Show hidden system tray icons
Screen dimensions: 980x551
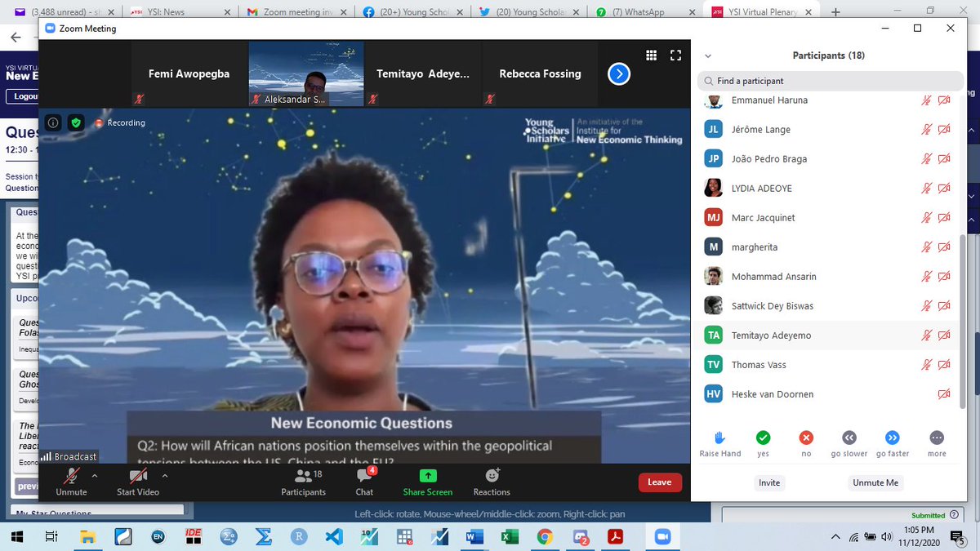[834, 536]
